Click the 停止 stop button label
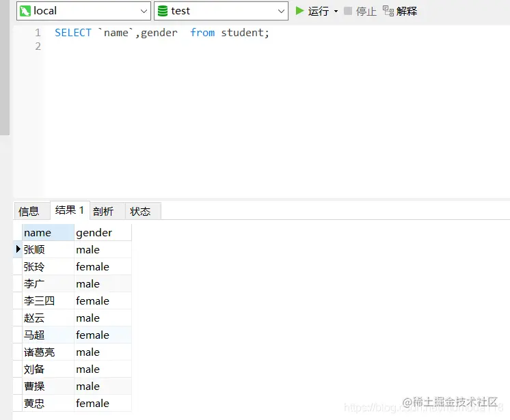Viewport: 510px width, 420px height. click(x=366, y=12)
